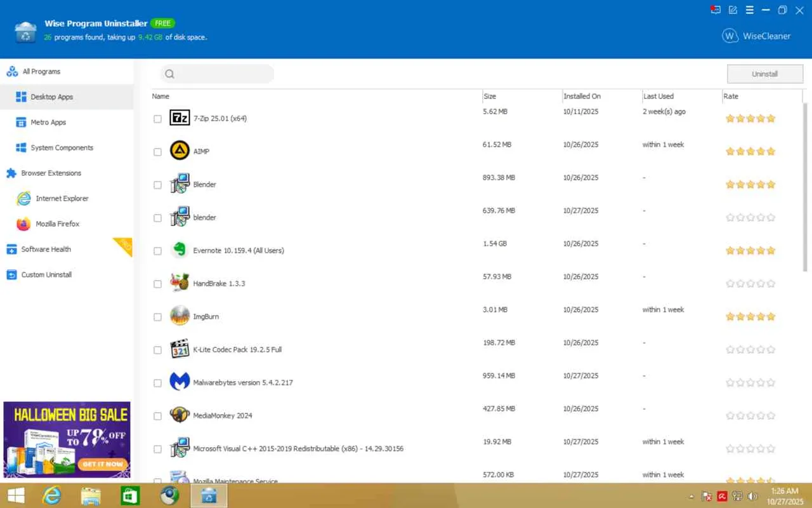Click the Get It Now sale button

[101, 464]
